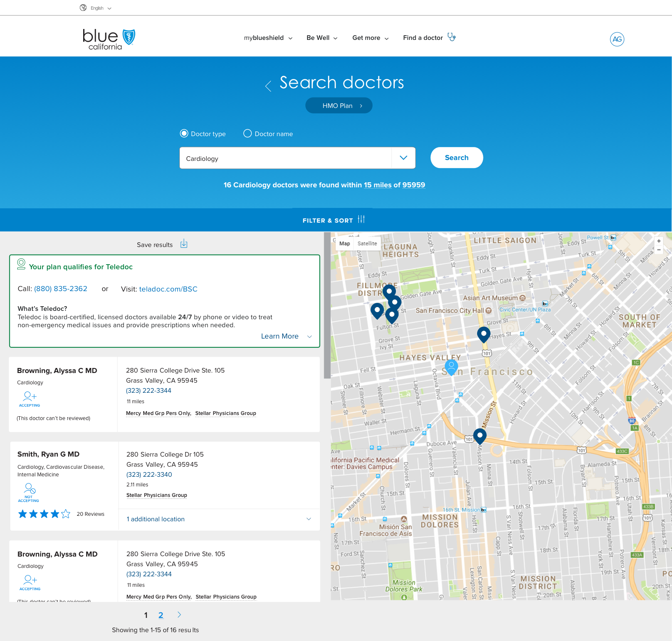This screenshot has height=641, width=672.
Task: Open Smith, Ryan G MD profile
Action: click(x=48, y=454)
